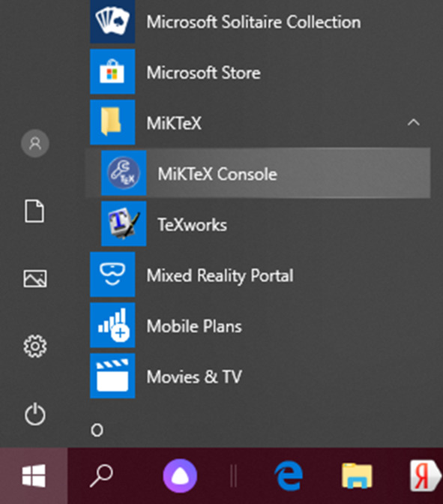Collapse the MiKTeX folder via its folder icon
This screenshot has height=504, width=443.
[x=112, y=122]
